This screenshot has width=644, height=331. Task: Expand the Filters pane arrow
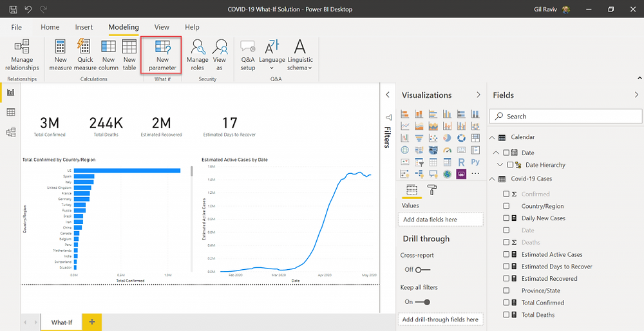387,95
